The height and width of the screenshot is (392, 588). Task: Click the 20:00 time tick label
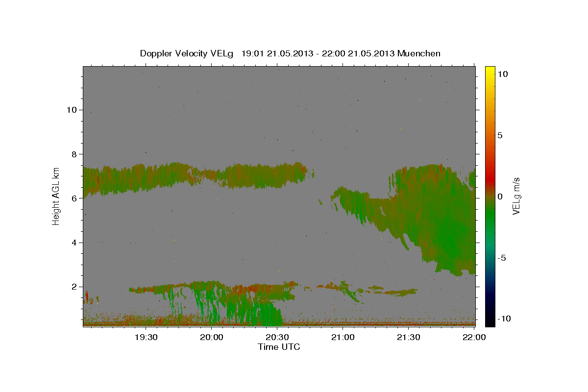212,338
